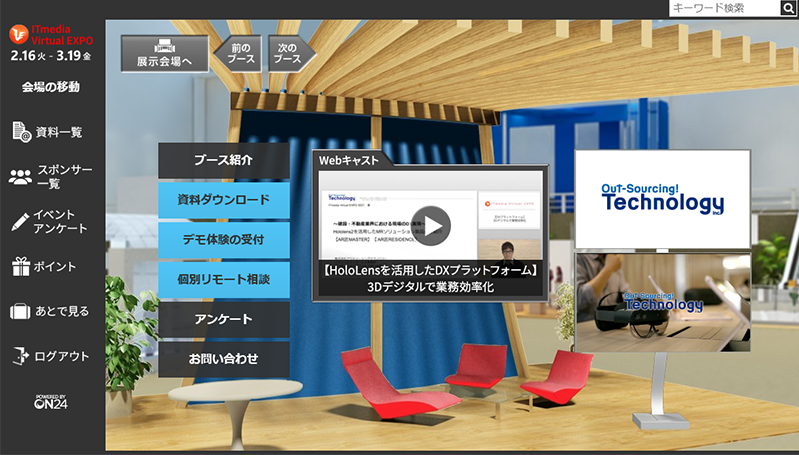Click ログアウト logout arrow icon
Viewport: 799px width, 455px height.
(x=21, y=356)
